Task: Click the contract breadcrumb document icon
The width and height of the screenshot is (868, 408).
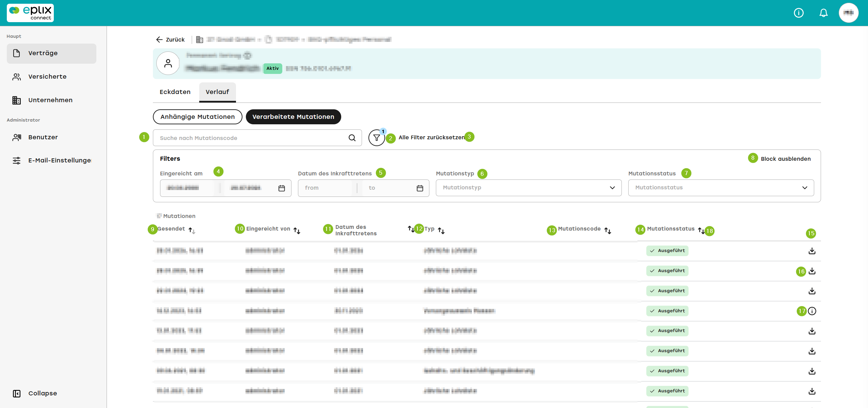Action: point(269,40)
